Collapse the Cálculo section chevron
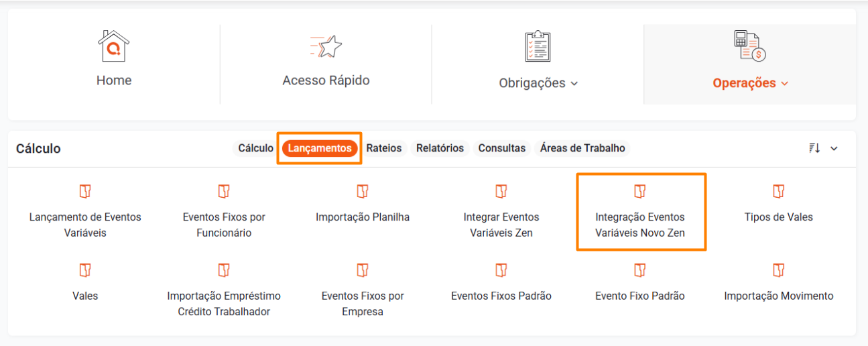 834,148
